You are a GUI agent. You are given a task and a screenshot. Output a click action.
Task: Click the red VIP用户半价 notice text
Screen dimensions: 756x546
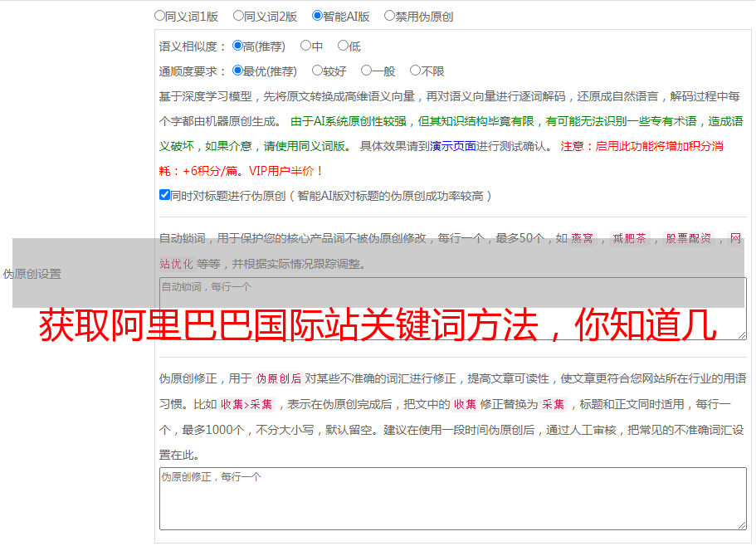click(x=285, y=171)
